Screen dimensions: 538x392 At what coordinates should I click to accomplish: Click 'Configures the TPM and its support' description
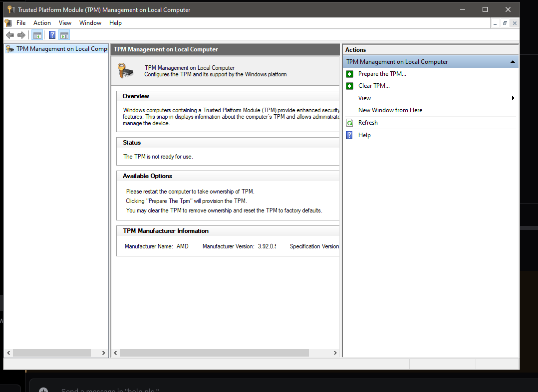[x=216, y=74]
